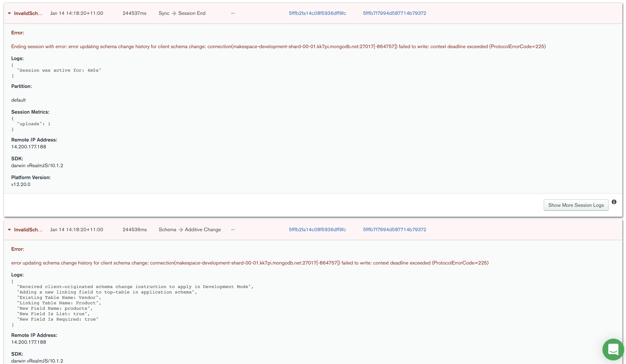Click timestamp in the Sync Session End row
This screenshot has height=364, width=626.
click(76, 13)
